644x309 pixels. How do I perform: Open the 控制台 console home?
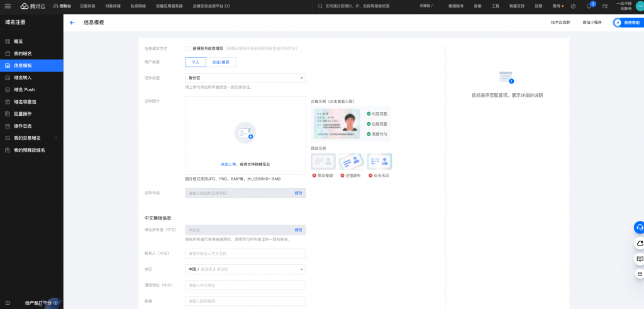click(62, 6)
